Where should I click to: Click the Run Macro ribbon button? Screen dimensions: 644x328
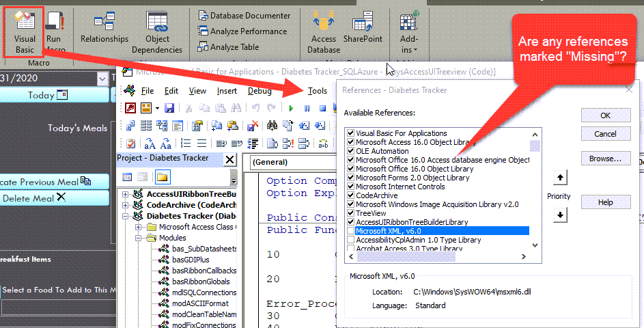[x=54, y=32]
